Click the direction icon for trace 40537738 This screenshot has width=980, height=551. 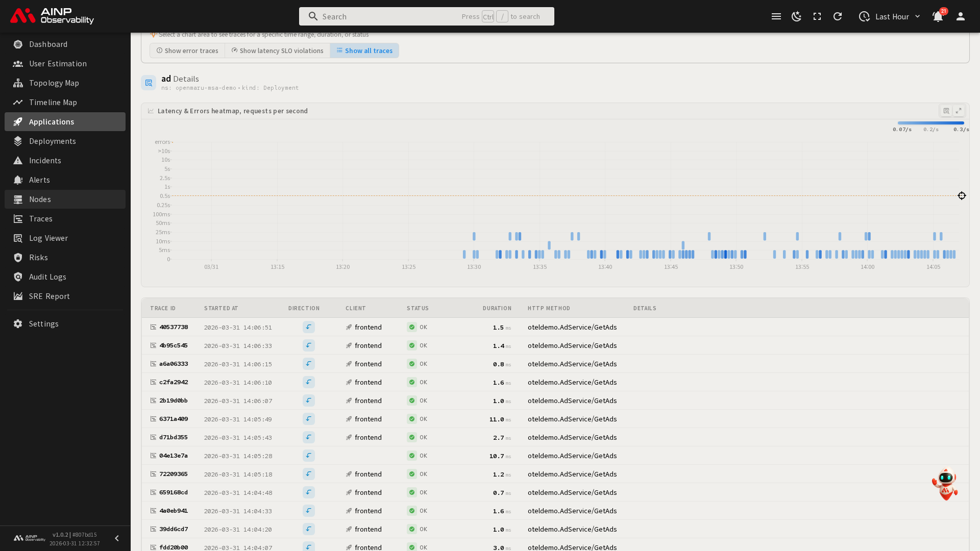point(308,327)
